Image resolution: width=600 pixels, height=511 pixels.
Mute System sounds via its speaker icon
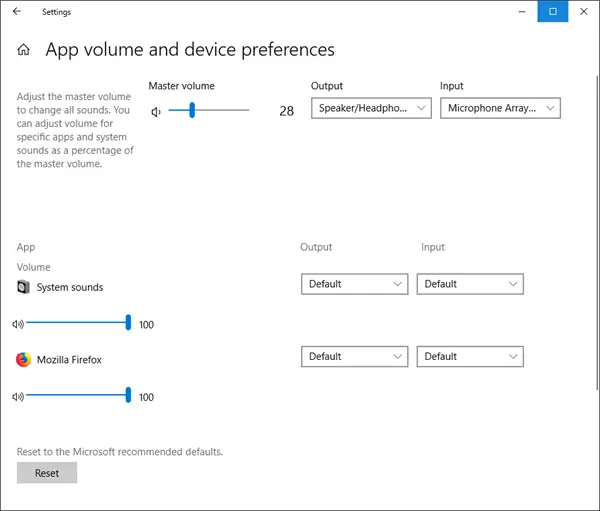point(18,324)
